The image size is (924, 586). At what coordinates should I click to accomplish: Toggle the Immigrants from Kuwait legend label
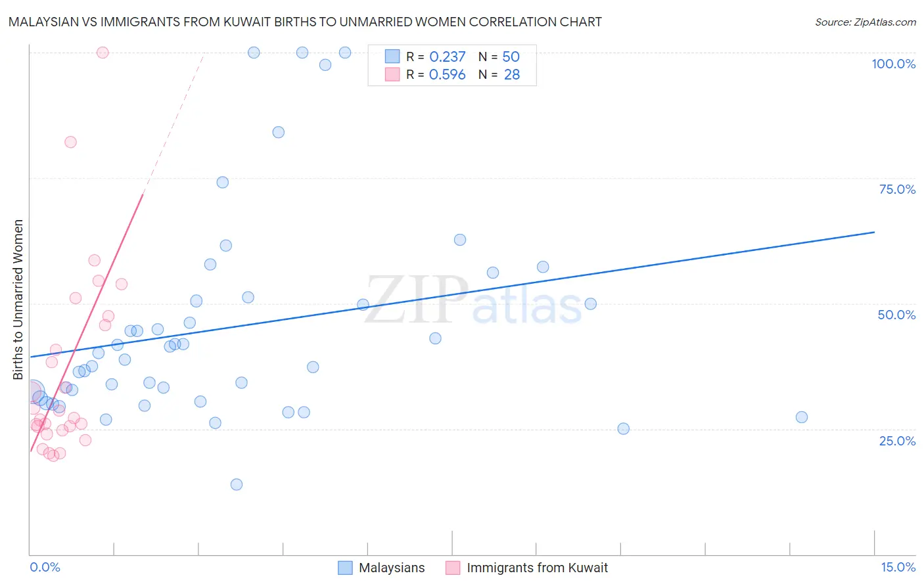coord(537,568)
